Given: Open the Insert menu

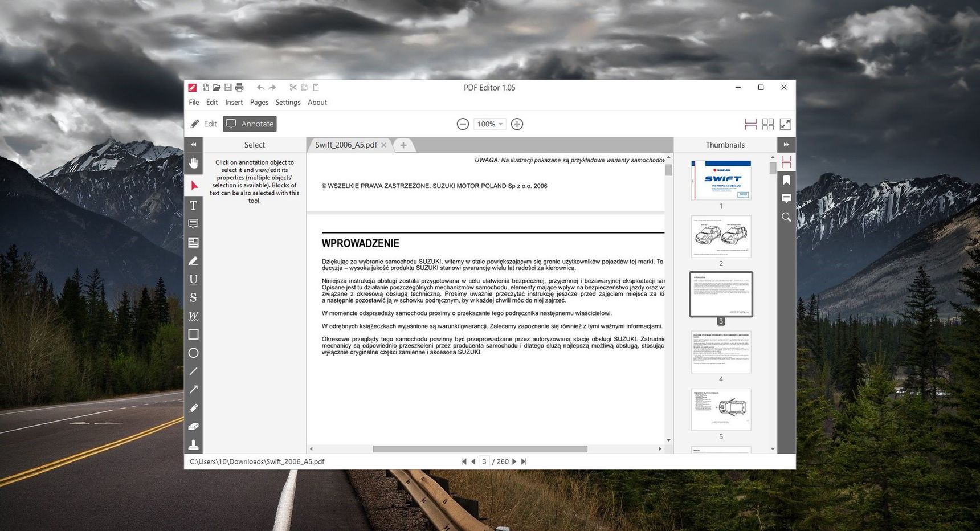Looking at the screenshot, I should (x=234, y=103).
